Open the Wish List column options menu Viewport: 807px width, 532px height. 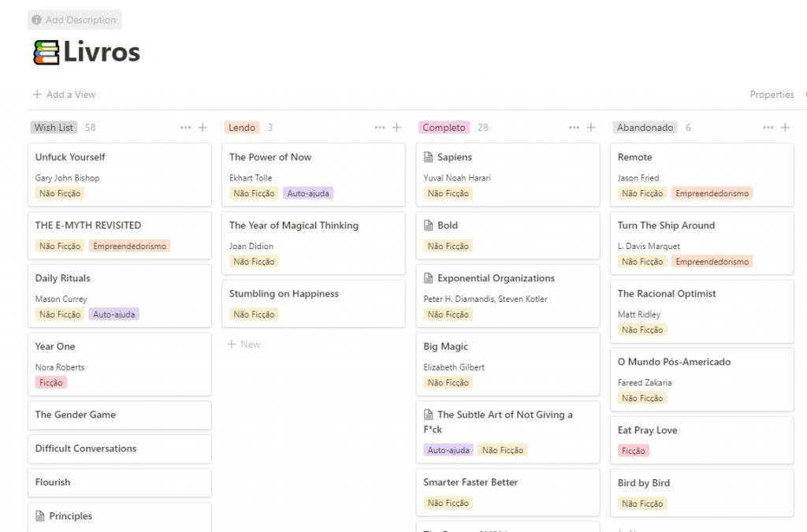186,128
